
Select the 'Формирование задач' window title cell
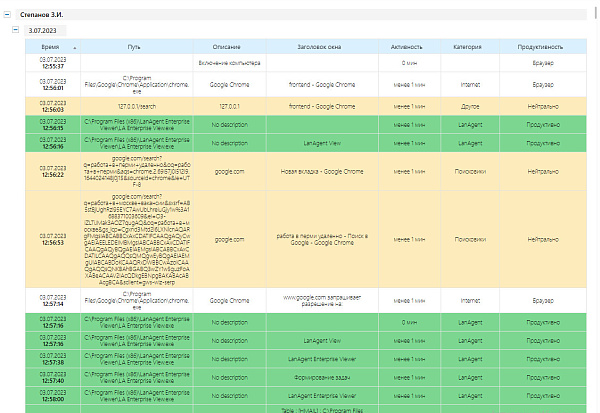click(x=321, y=380)
